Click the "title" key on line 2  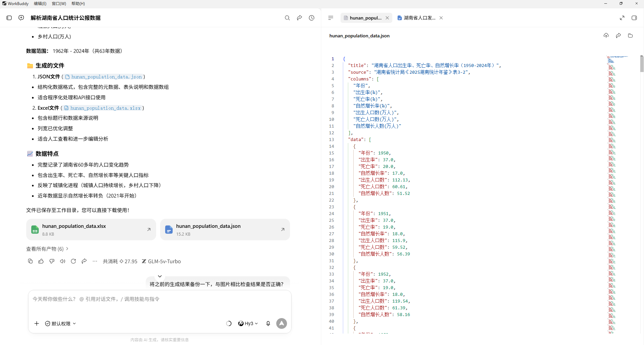tap(357, 65)
